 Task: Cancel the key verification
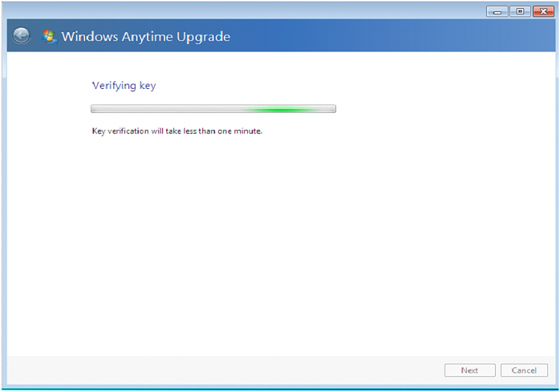524,370
